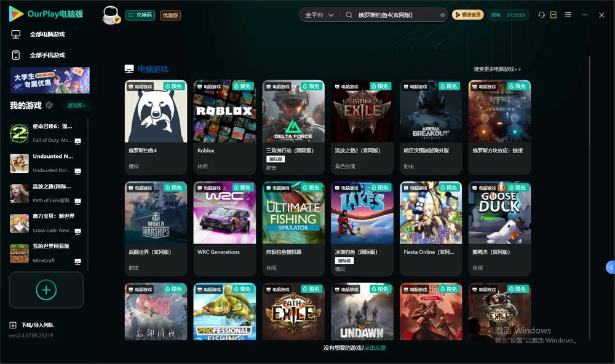Viewport: 615px width, 364px height.
Task: Open Arena Breakout 暗区突围 card
Action: coord(430,127)
